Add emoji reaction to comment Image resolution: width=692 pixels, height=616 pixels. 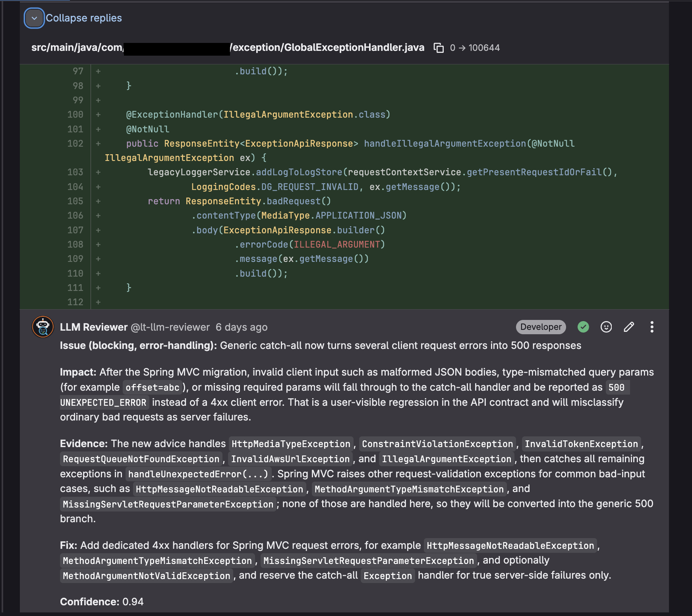(x=606, y=327)
